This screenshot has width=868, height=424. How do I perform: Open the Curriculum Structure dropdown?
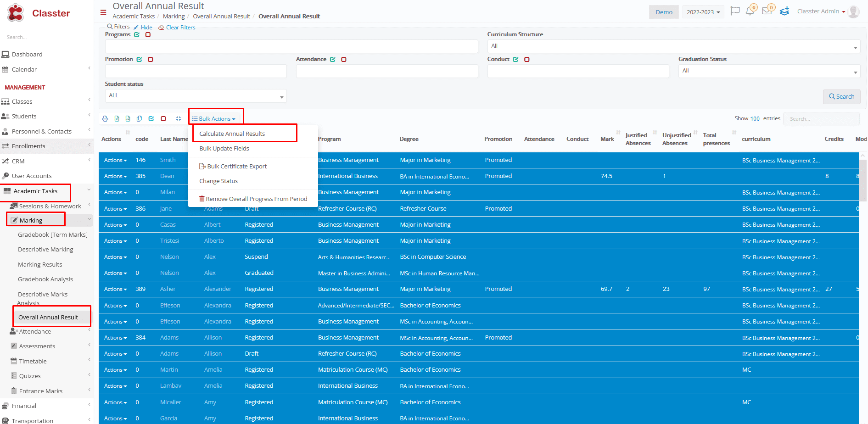(x=673, y=46)
